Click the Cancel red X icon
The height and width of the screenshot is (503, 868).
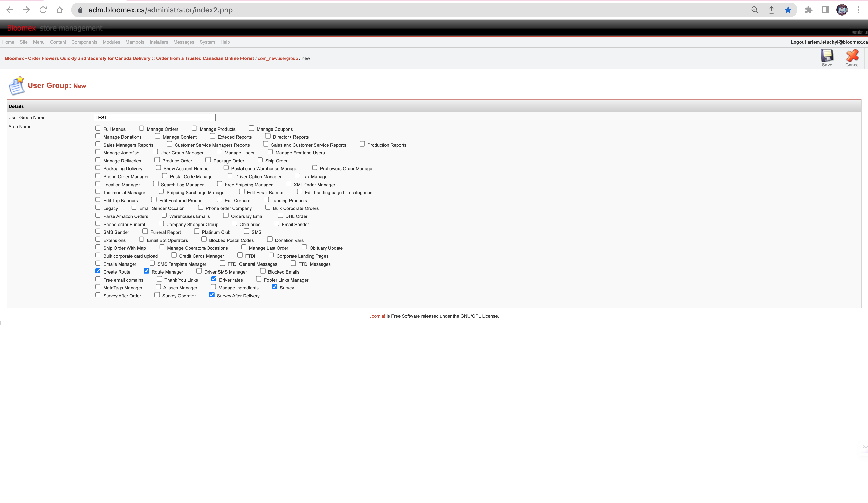852,56
